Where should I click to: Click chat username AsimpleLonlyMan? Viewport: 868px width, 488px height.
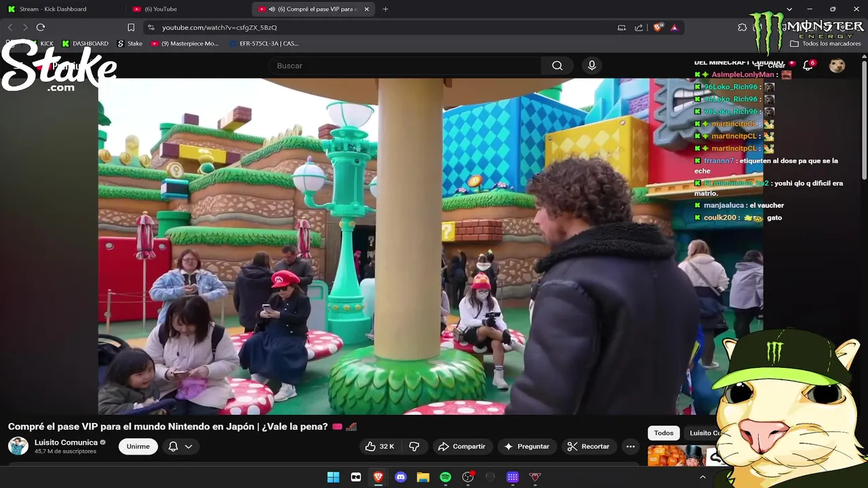tap(743, 75)
